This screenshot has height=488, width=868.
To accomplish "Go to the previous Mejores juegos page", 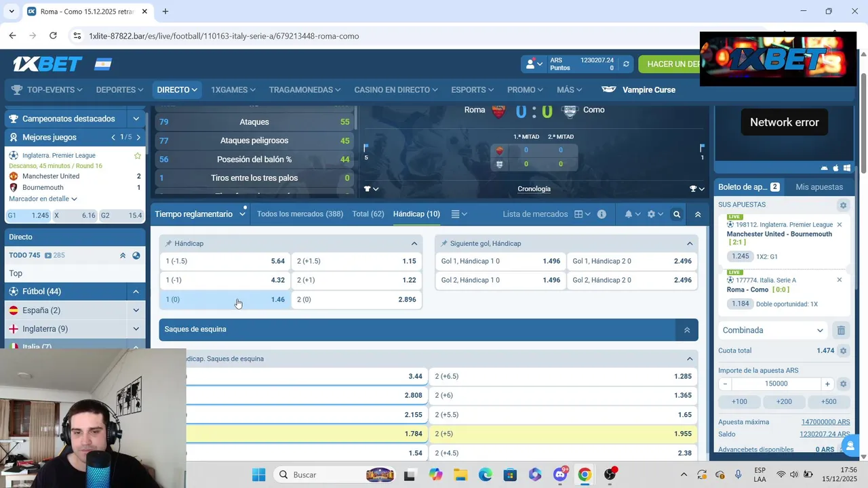I will [x=113, y=137].
